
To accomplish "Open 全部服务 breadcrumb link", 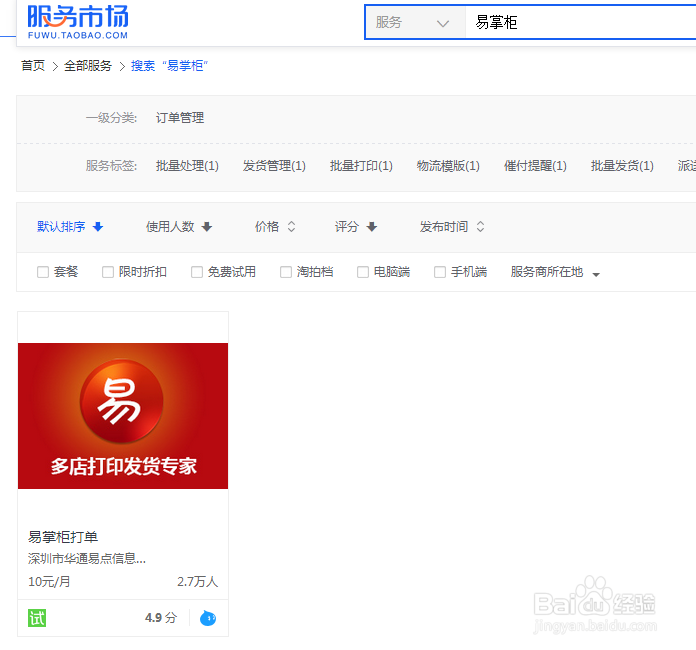I will (88, 66).
